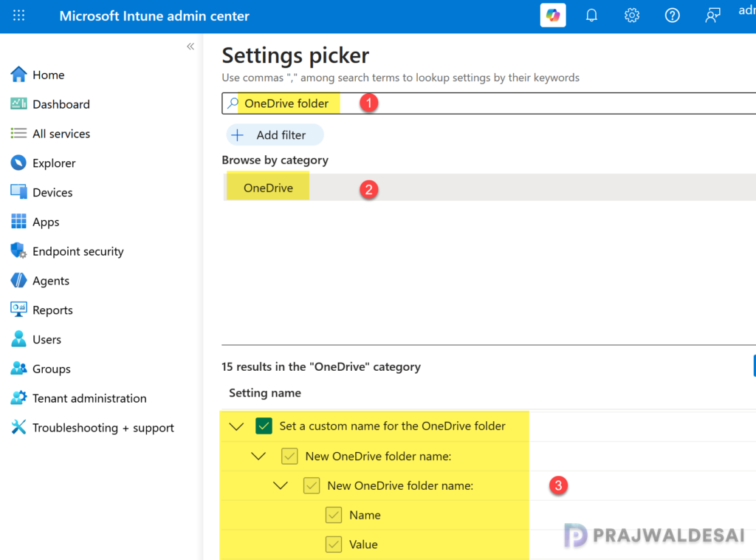The height and width of the screenshot is (560, 756).
Task: Click the Tenant administration gear-person icon
Action: click(18, 398)
